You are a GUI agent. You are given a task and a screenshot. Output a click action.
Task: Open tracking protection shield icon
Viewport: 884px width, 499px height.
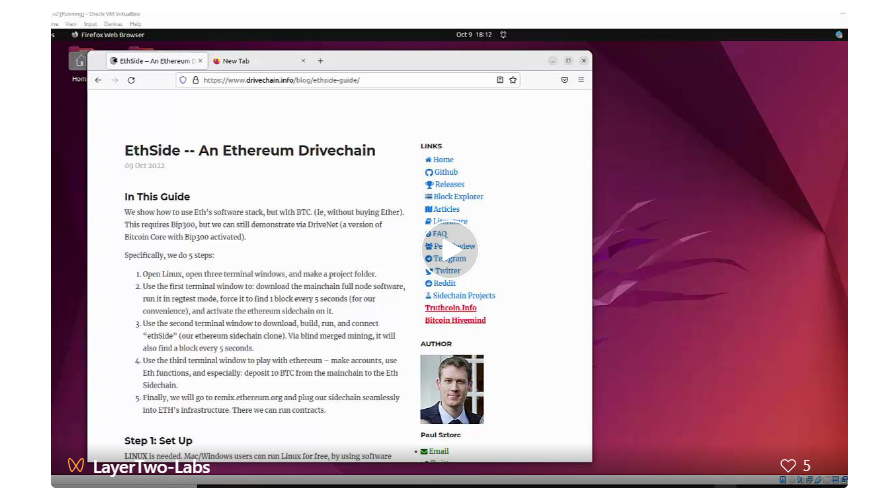click(x=183, y=80)
